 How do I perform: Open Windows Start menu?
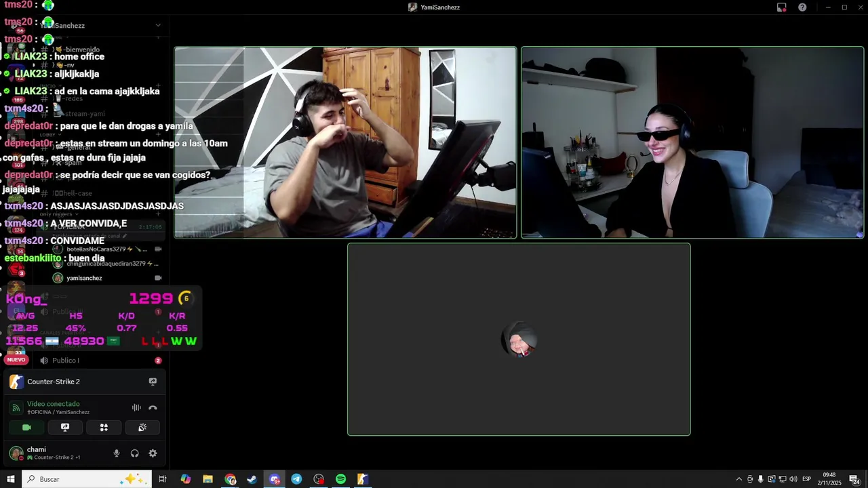11,479
